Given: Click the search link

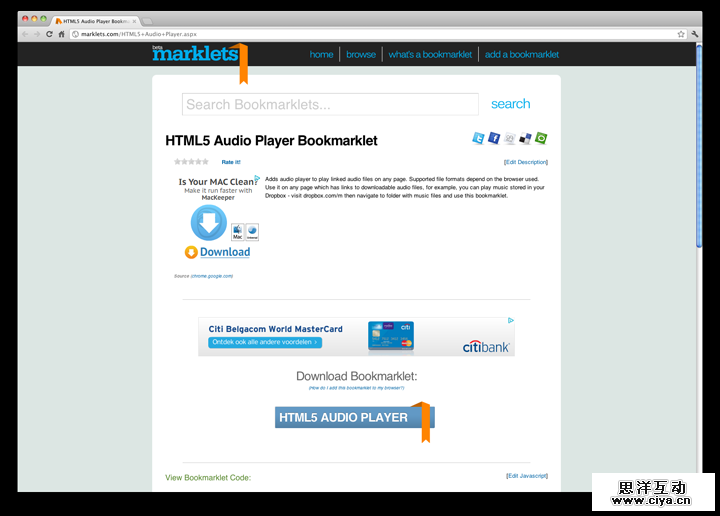Looking at the screenshot, I should point(511,104).
